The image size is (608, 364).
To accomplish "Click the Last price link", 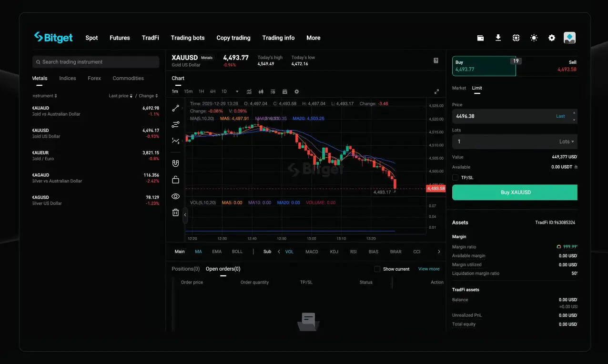I will pyautogui.click(x=560, y=116).
